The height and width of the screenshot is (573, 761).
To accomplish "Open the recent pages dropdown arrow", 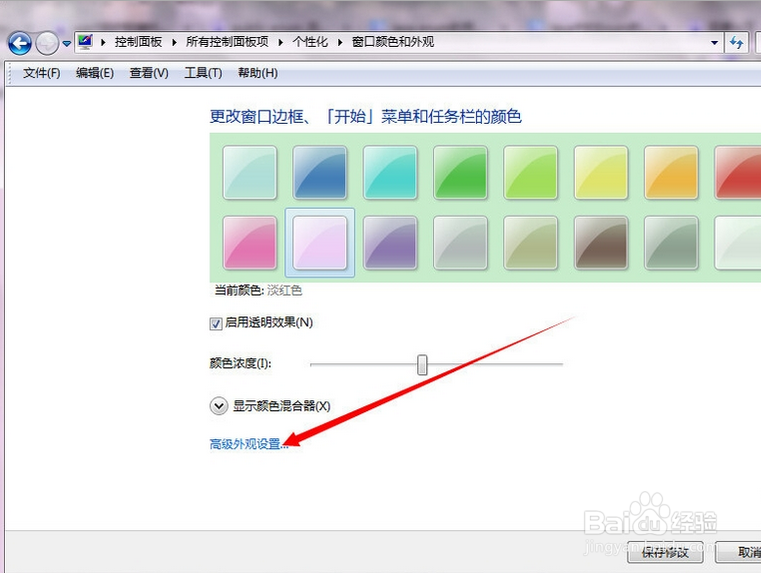I will point(66,44).
